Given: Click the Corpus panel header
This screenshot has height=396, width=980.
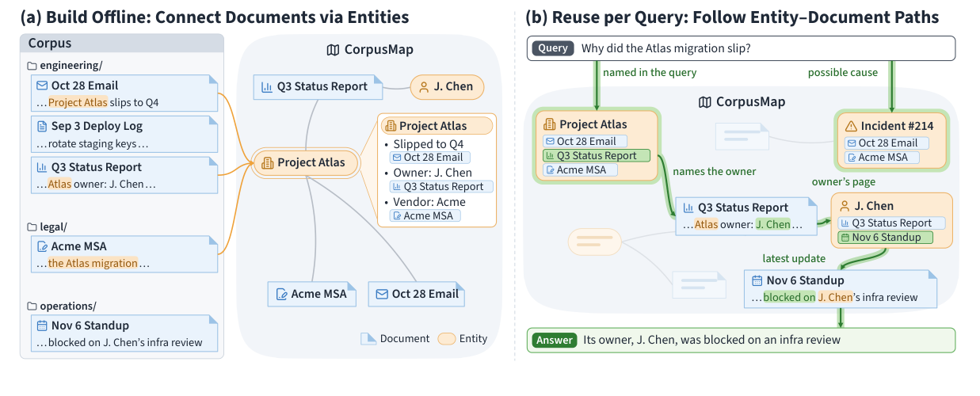Looking at the screenshot, I should point(122,44).
